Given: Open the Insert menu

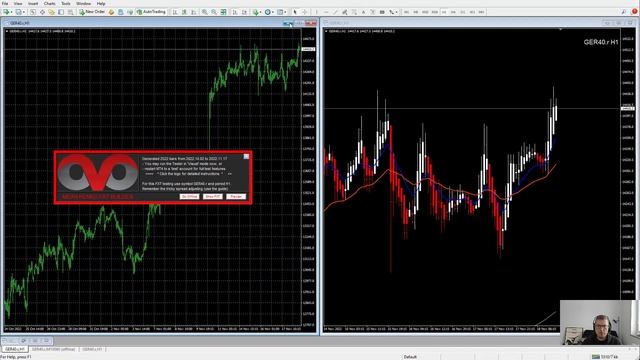Looking at the screenshot, I should coord(33,3).
